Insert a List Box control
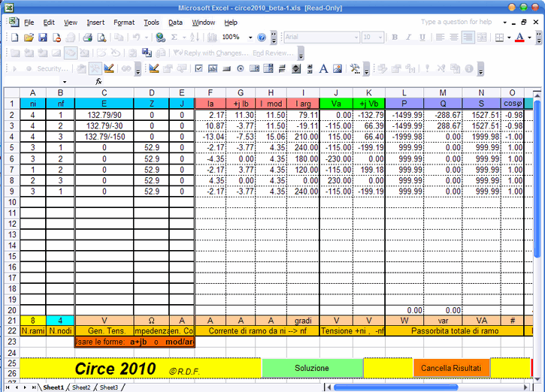This screenshot has width=545, height=392. [x=254, y=68]
